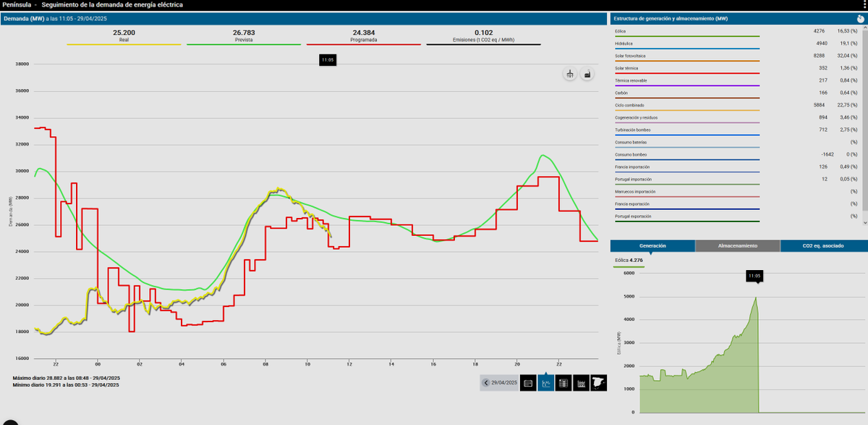Viewport: 868px width, 425px height.
Task: Switch to the data table view icon
Action: coord(563,383)
